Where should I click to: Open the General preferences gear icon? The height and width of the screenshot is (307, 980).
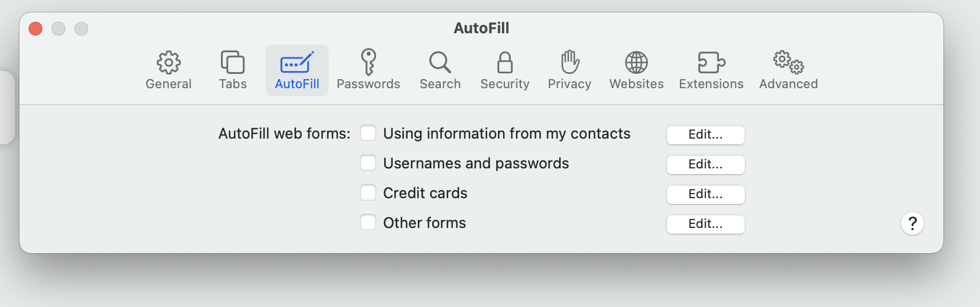[168, 62]
